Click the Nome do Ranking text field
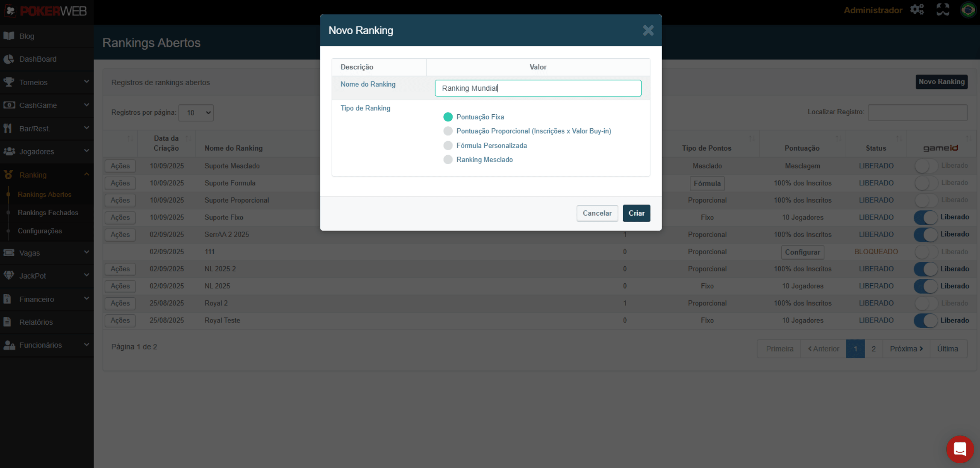Screen dimensions: 980x468 point(538,88)
